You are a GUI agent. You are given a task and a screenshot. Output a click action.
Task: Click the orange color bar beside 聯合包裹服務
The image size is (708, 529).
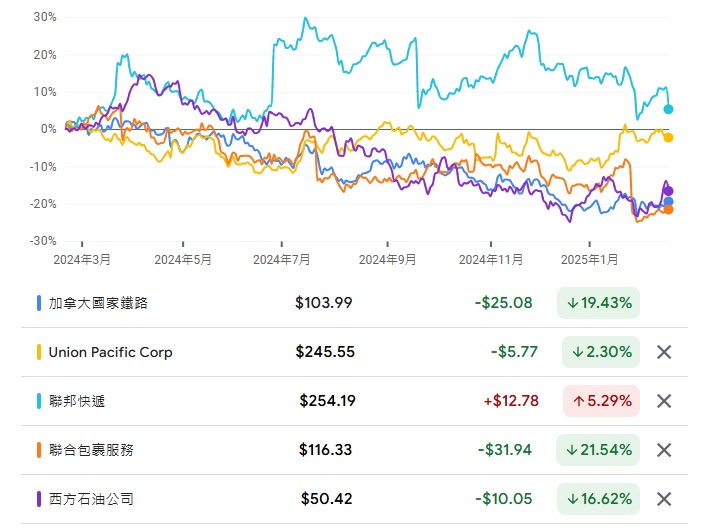pos(39,450)
